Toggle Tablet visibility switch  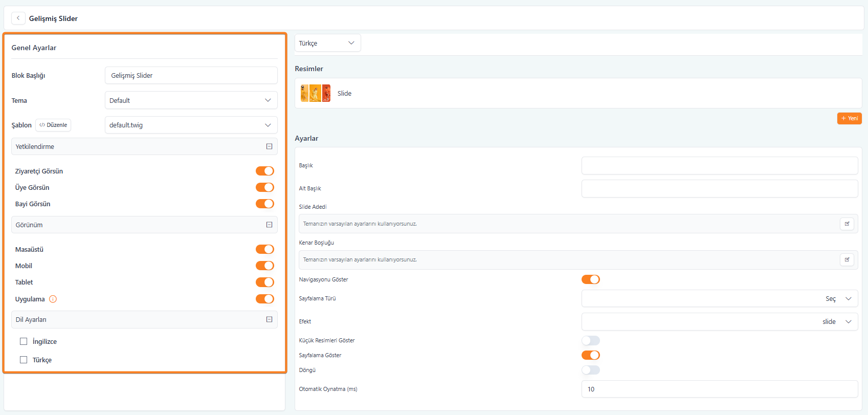[265, 282]
